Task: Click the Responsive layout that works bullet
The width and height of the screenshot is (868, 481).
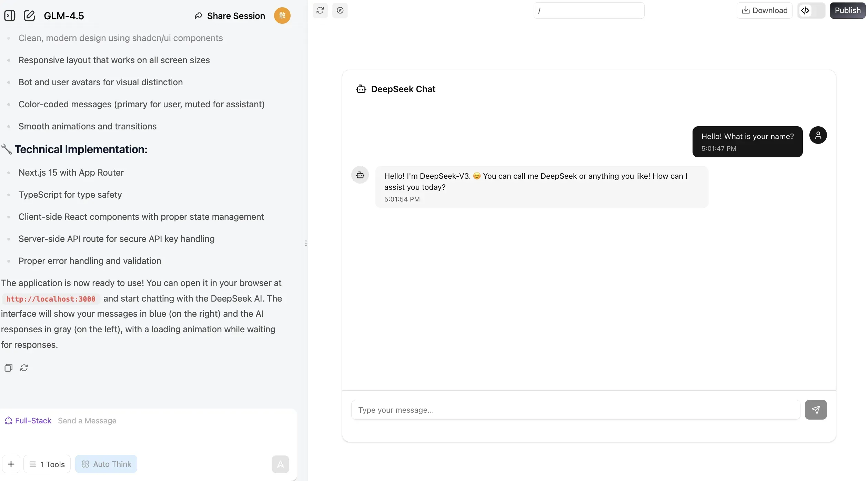Action: (x=114, y=60)
